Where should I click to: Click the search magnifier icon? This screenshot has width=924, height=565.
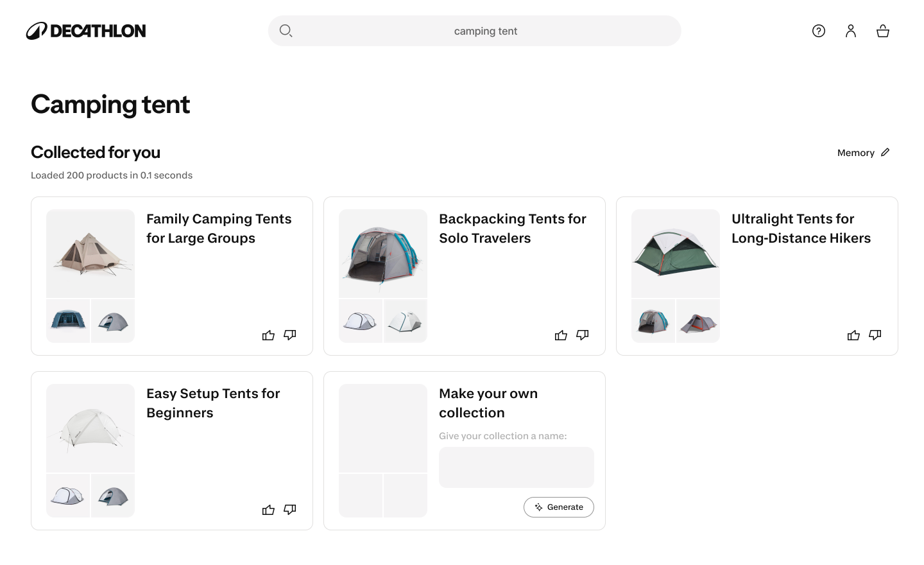coord(286,31)
